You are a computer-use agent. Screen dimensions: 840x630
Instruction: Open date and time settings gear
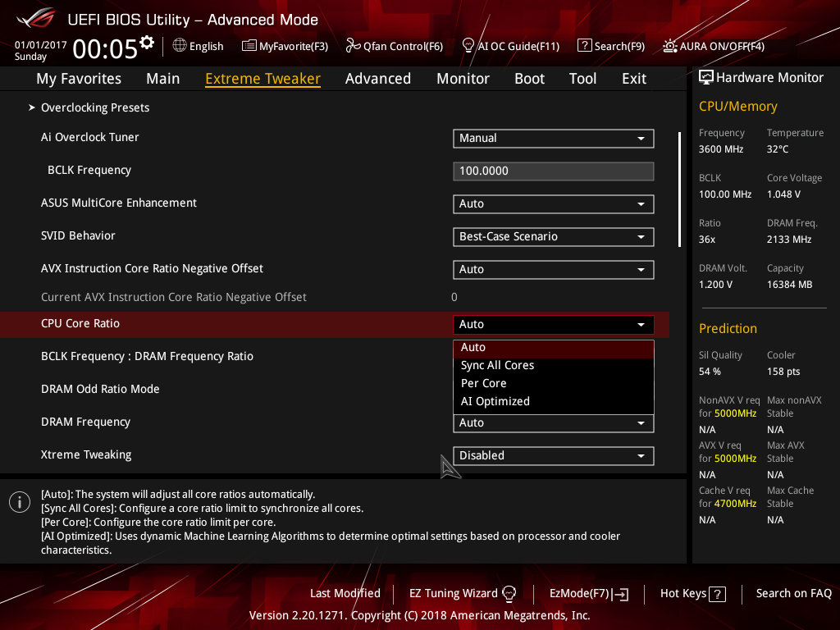[147, 43]
